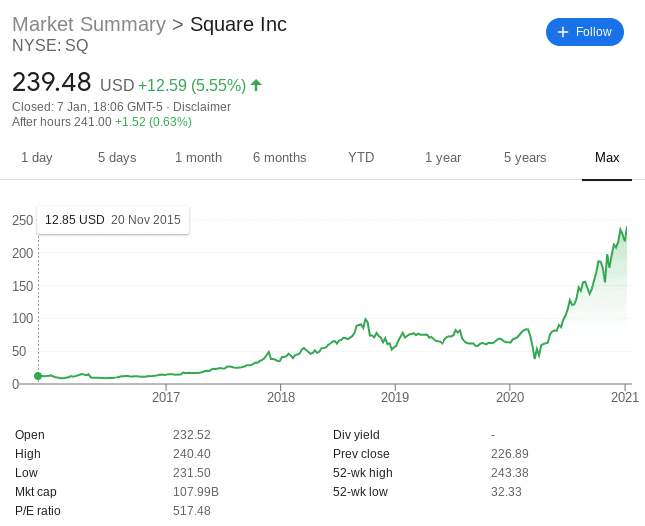Click the Closed: 7 Jan, 18:06 GMT-5 text
This screenshot has width=645, height=526.
(87, 107)
